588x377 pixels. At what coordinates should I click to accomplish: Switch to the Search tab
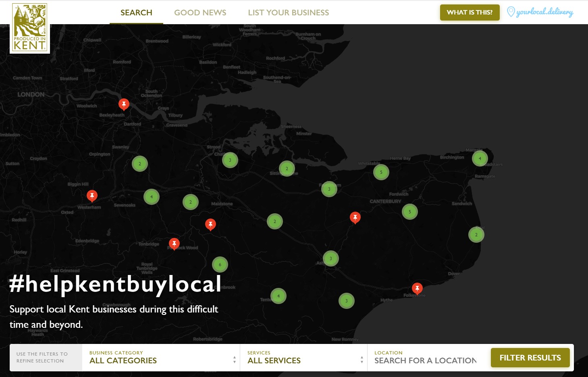pyautogui.click(x=136, y=12)
